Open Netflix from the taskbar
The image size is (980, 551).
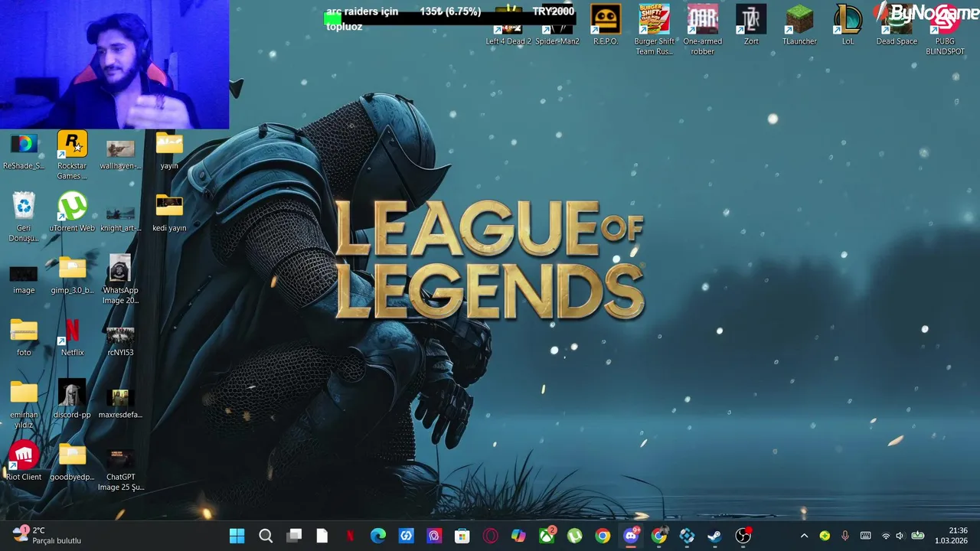tap(351, 536)
